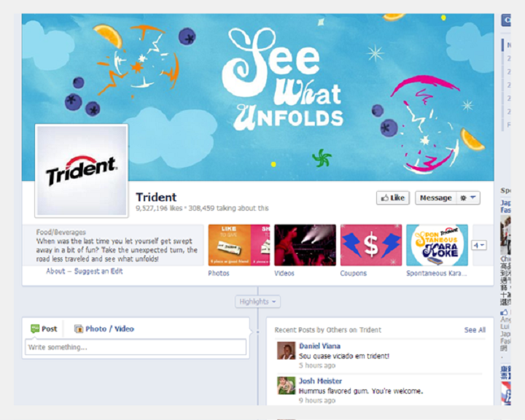Viewport: 525px width, 420px height.
Task: Click the Coupons label under the thumbnail
Action: pyautogui.click(x=353, y=273)
